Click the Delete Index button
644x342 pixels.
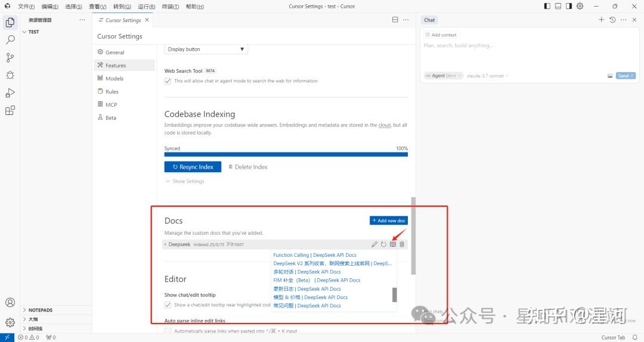pos(248,167)
